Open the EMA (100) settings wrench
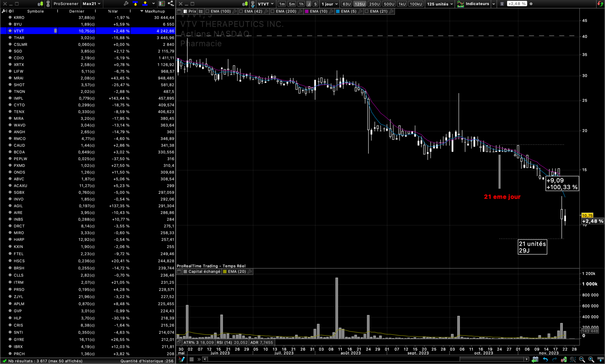Screen dimensions: 605x364 point(235,11)
